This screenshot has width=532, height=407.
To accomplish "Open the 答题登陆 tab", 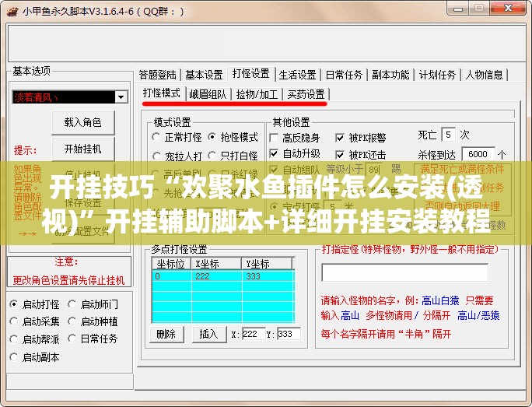I will (158, 75).
